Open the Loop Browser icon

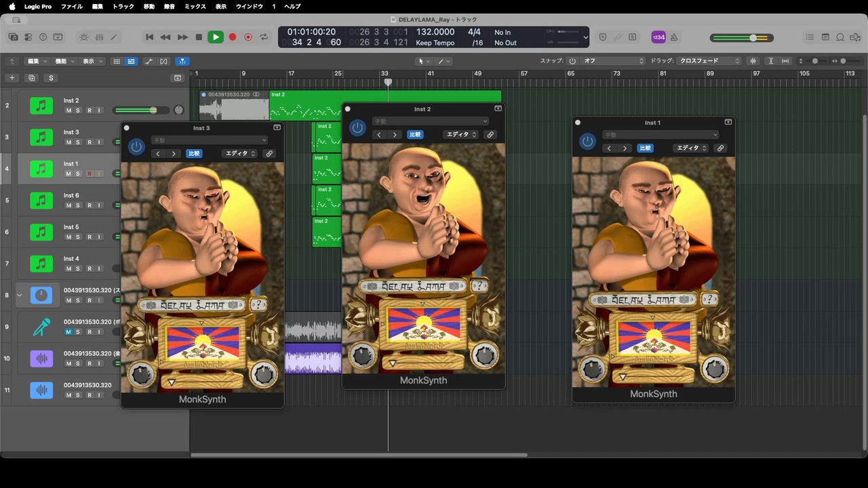pos(840,37)
